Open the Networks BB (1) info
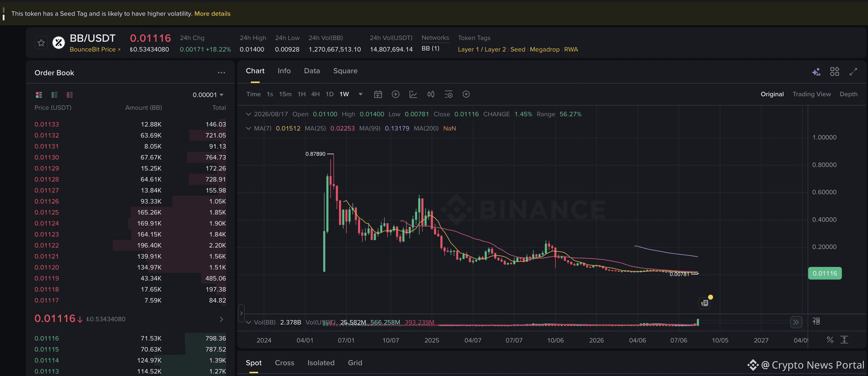Screen dimensions: 868x376 tap(430, 49)
